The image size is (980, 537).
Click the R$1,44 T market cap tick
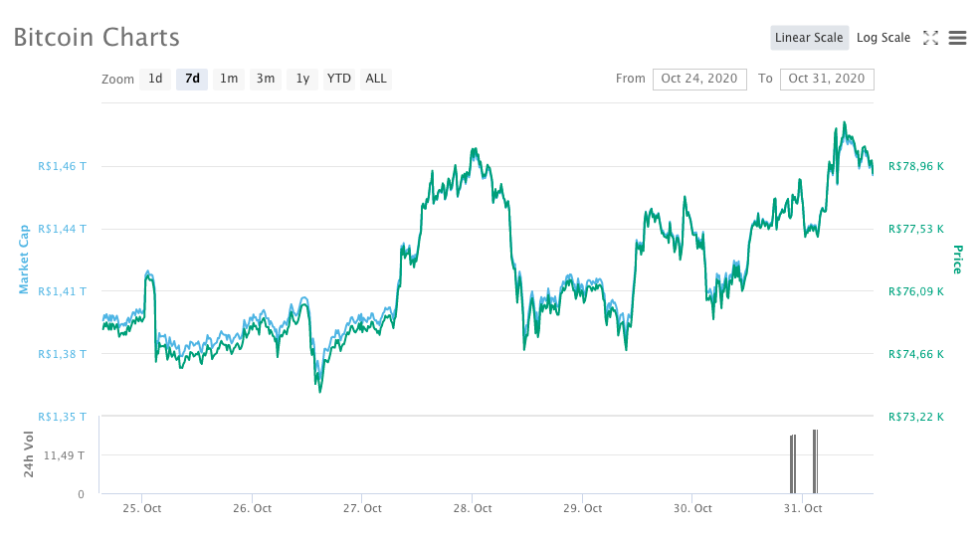[62, 229]
